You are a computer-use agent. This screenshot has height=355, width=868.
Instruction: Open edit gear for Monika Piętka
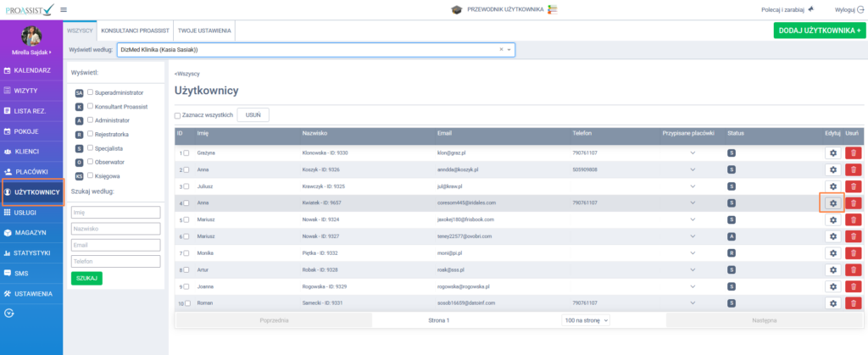[832, 252]
